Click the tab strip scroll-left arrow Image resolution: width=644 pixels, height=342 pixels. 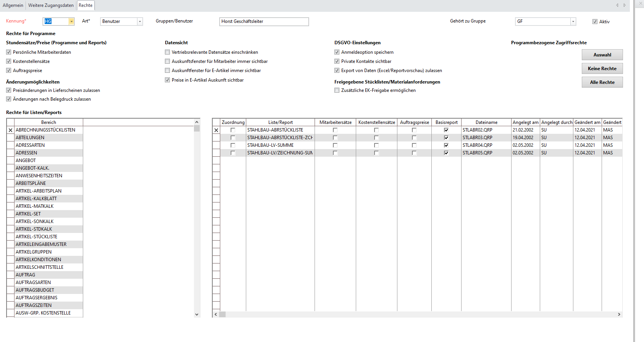(617, 5)
